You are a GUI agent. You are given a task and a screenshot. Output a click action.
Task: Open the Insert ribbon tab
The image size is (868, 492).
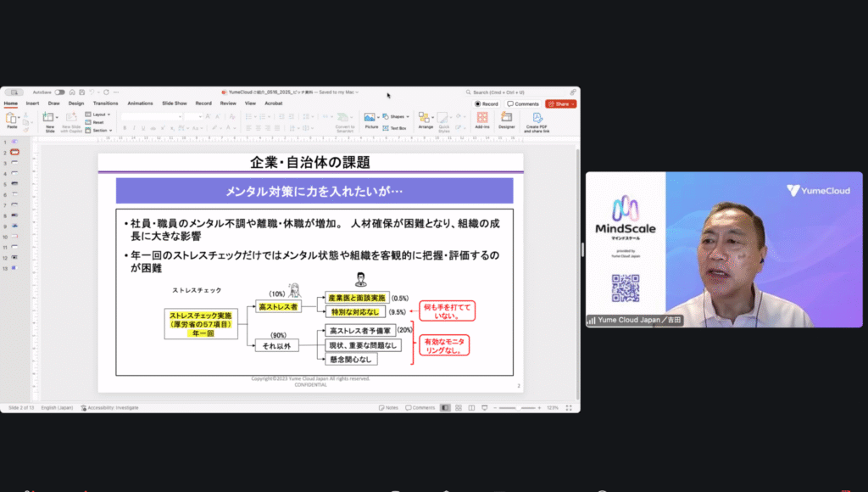32,103
